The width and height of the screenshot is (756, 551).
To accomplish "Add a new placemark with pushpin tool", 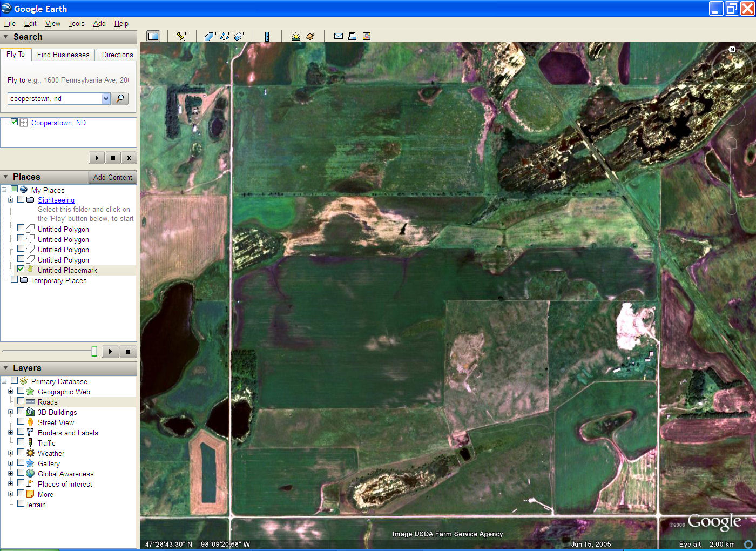I will pyautogui.click(x=181, y=36).
